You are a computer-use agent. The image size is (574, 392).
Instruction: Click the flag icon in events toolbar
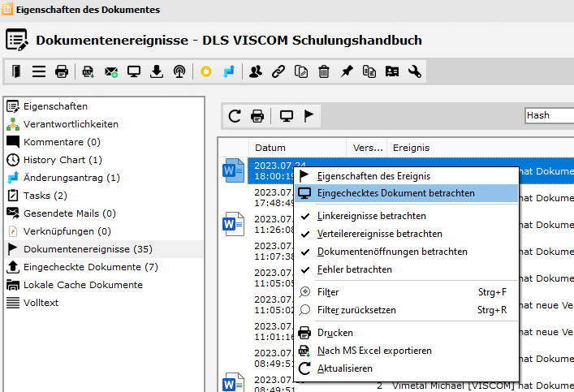point(309,116)
